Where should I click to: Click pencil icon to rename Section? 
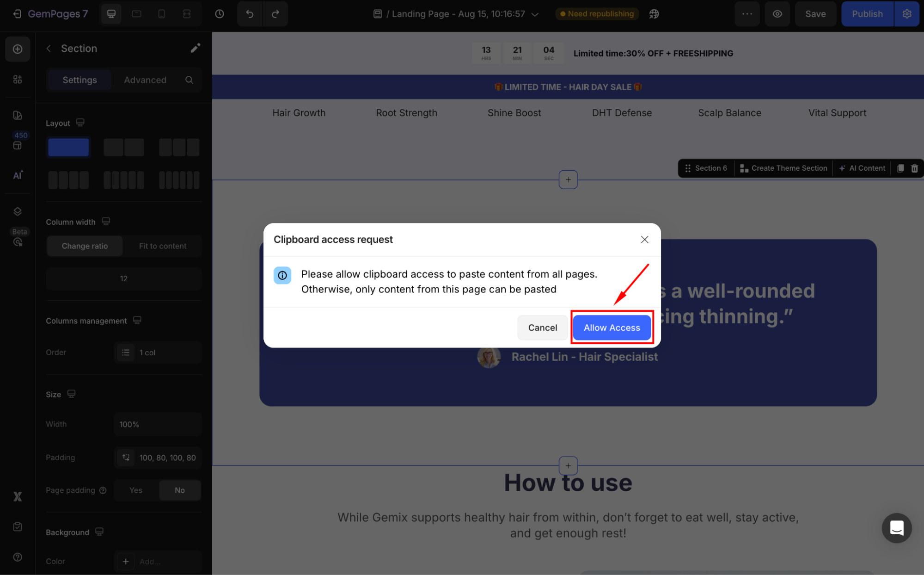tap(196, 48)
